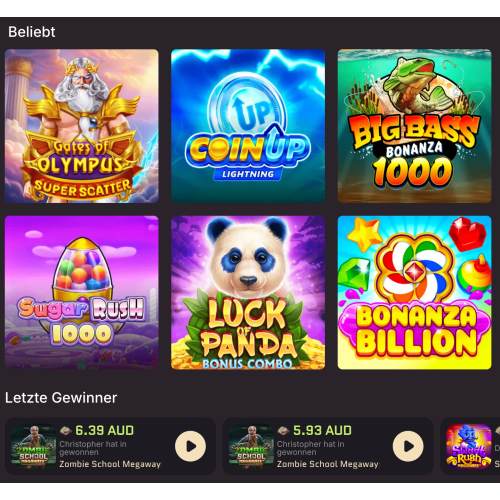Click Christopher winner text on 6.39 AUD card
The image size is (500, 500).
(93, 448)
